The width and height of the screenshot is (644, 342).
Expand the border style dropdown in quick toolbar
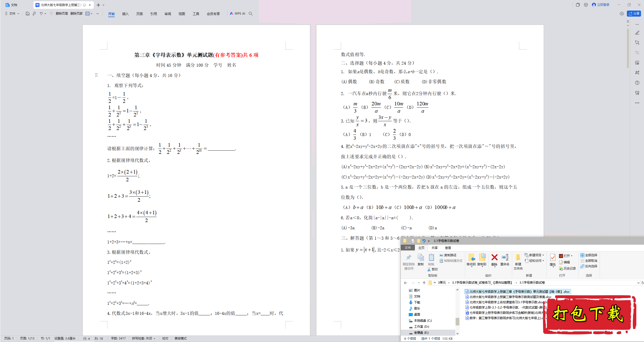[92, 14]
